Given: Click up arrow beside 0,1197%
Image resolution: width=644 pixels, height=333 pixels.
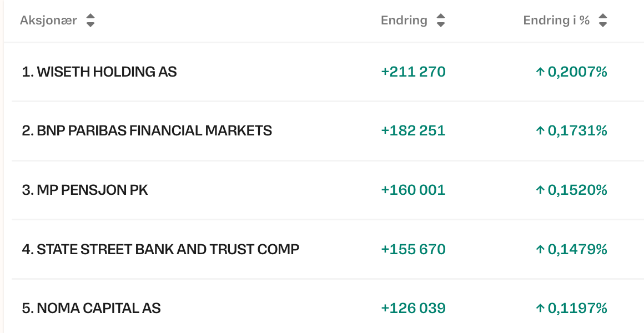Looking at the screenshot, I should [x=540, y=309].
